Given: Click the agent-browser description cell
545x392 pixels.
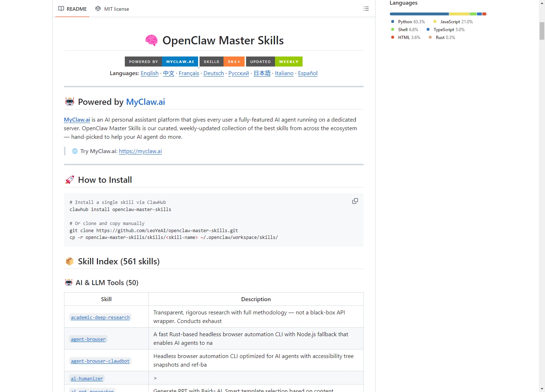Looking at the screenshot, I should click(x=256, y=338).
